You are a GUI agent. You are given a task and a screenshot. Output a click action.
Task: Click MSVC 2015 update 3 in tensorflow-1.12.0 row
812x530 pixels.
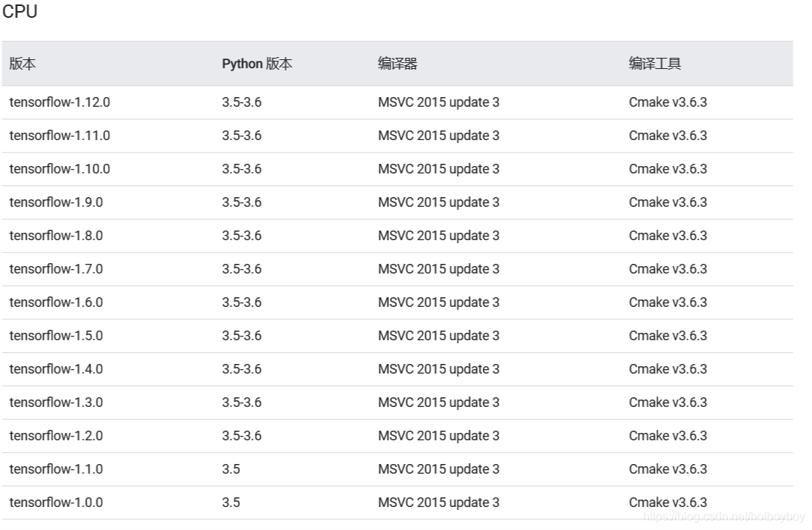[x=439, y=102]
